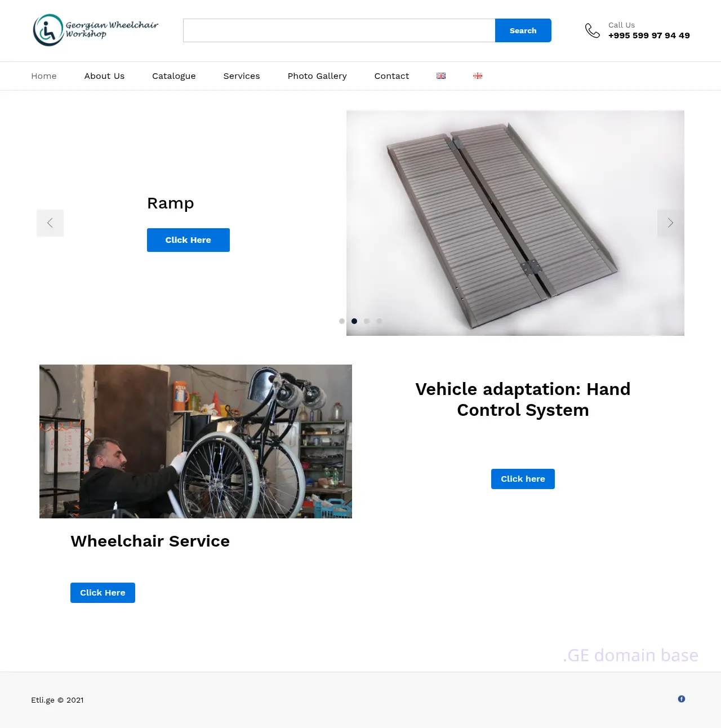Open the wheelchair repair workshop photo

[x=195, y=441]
